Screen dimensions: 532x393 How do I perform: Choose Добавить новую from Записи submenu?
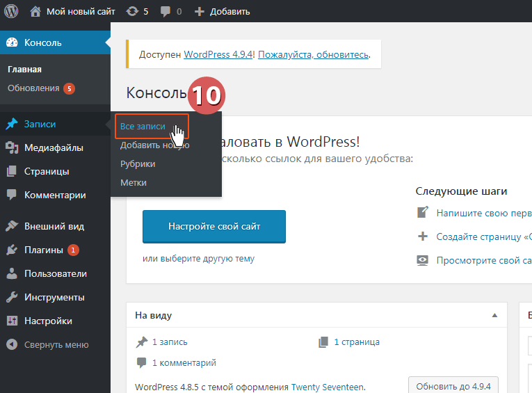[x=154, y=145]
